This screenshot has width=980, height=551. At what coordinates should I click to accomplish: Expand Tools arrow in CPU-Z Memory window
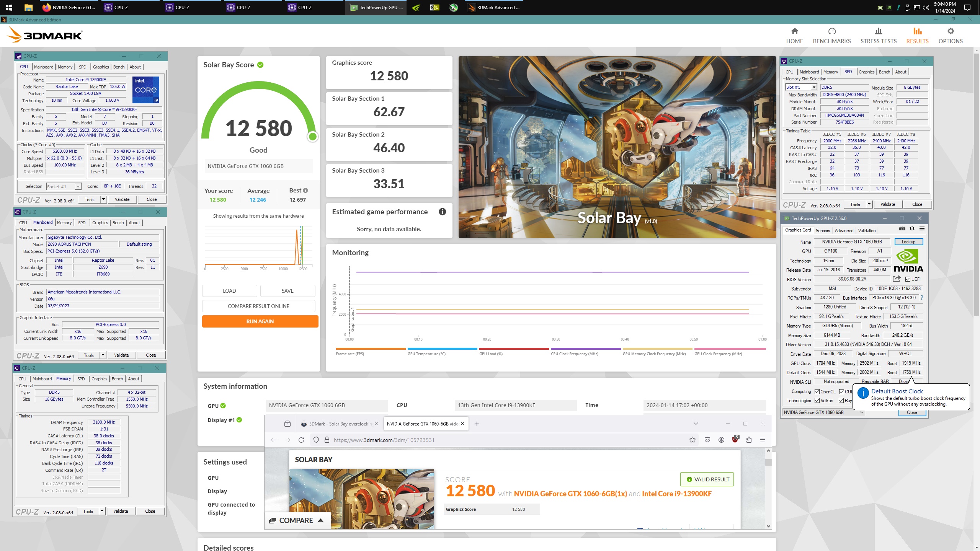102,511
